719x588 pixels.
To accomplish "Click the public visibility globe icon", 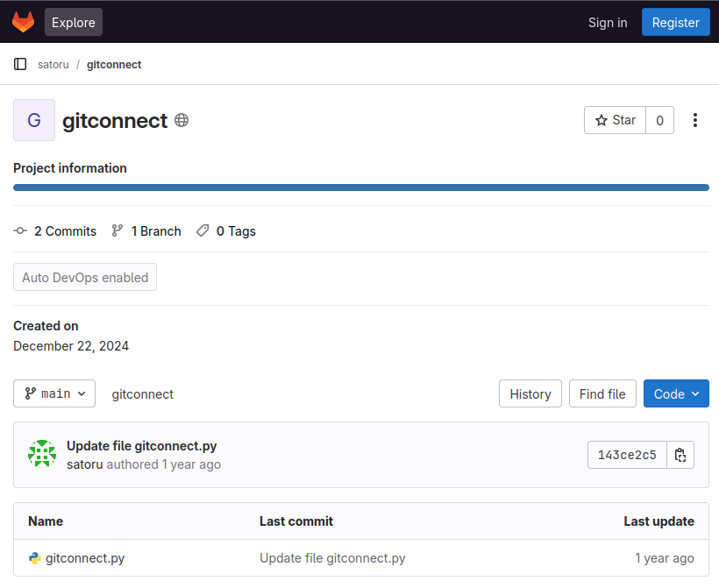I will tap(182, 120).
